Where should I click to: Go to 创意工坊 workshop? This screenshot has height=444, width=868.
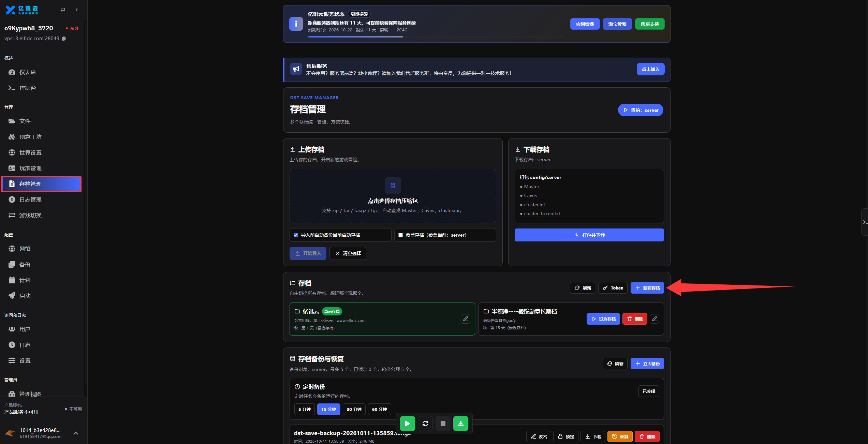tap(41, 137)
